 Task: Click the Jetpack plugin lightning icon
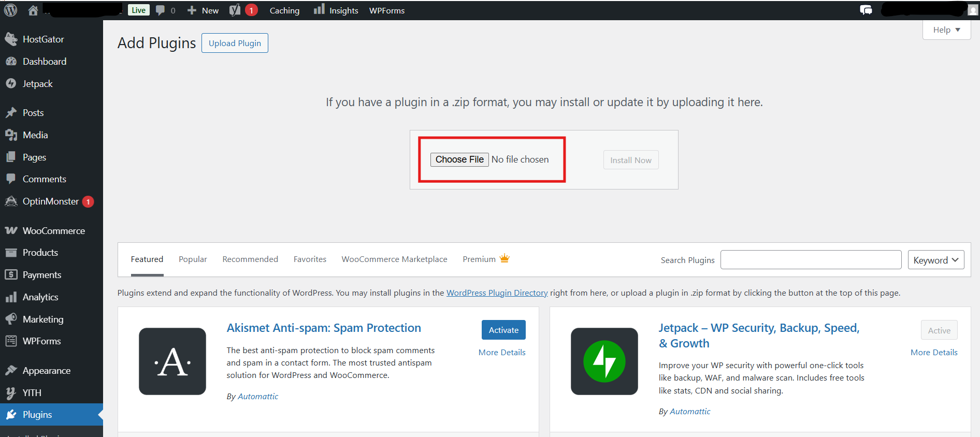point(604,361)
